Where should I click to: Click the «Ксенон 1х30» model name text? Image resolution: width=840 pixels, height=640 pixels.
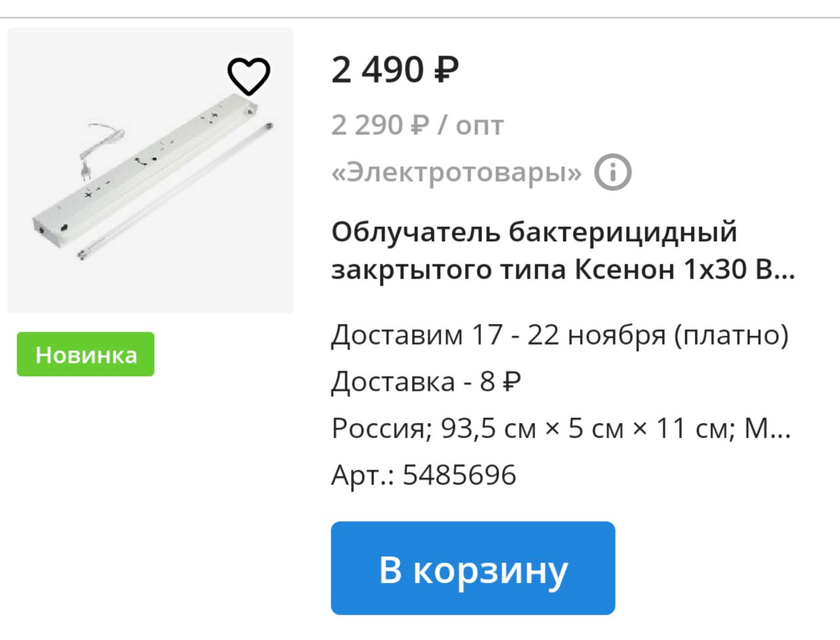pos(661,270)
